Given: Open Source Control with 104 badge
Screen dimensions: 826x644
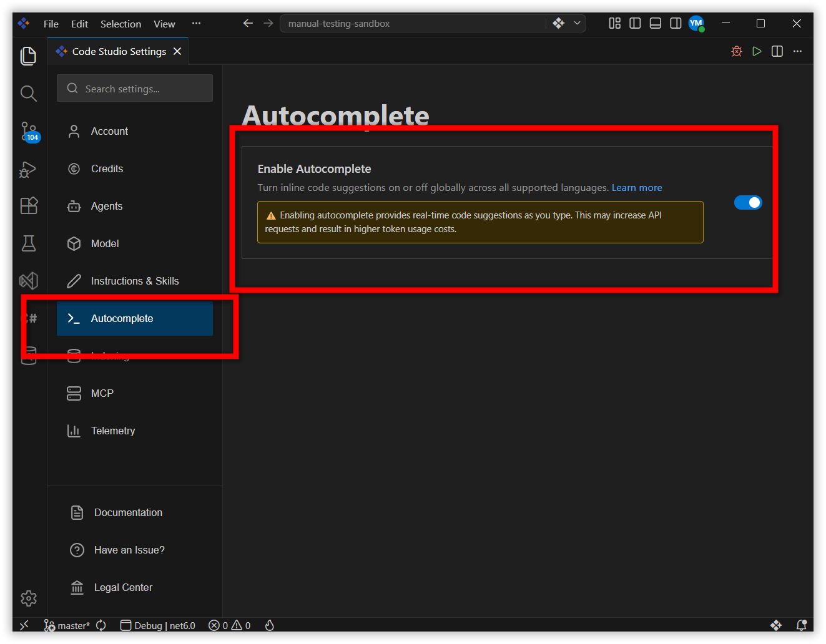Looking at the screenshot, I should pos(29,132).
